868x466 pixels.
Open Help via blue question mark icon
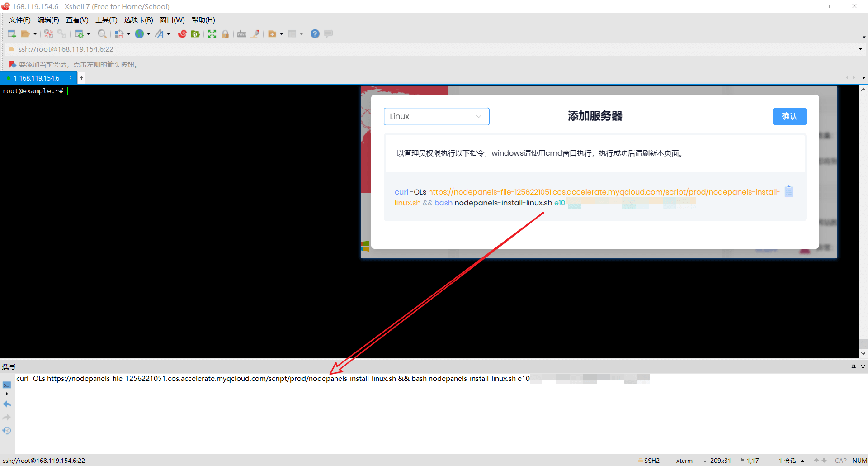point(315,34)
